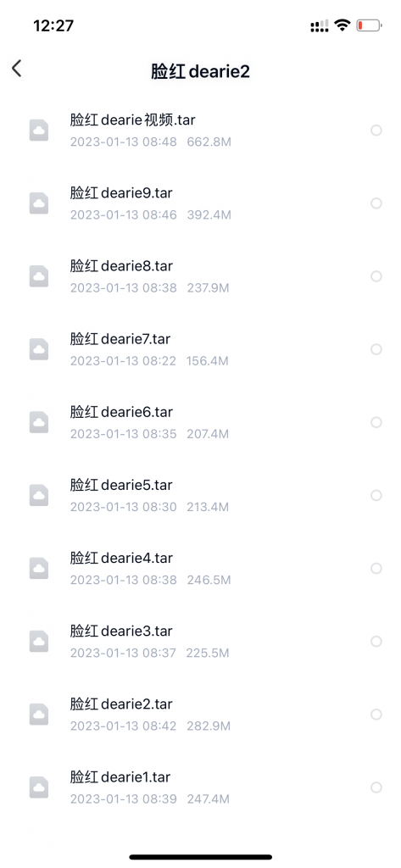
Task: Select radio button for 脸红 dearie1.tar
Action: (x=376, y=787)
